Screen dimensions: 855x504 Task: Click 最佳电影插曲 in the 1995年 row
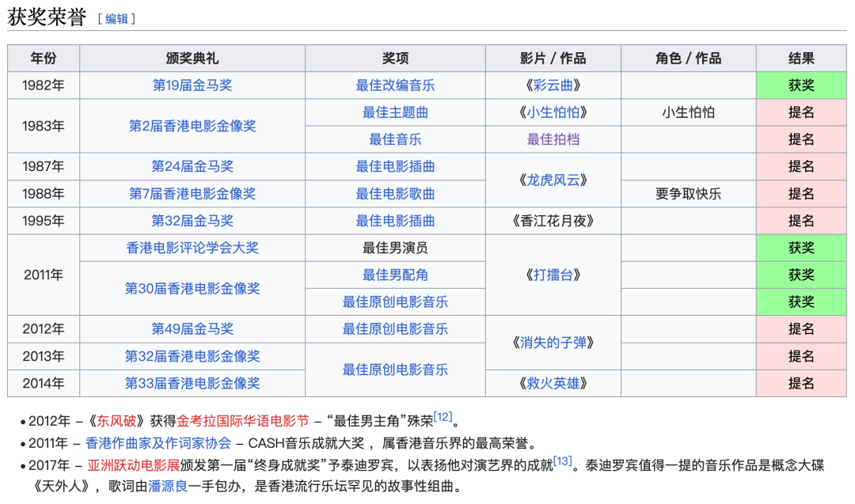click(x=395, y=221)
